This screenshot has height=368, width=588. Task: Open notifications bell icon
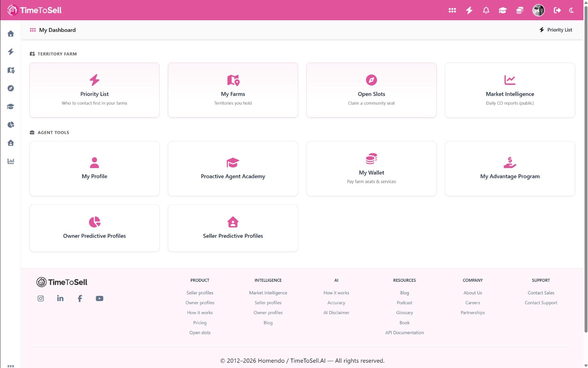point(486,10)
